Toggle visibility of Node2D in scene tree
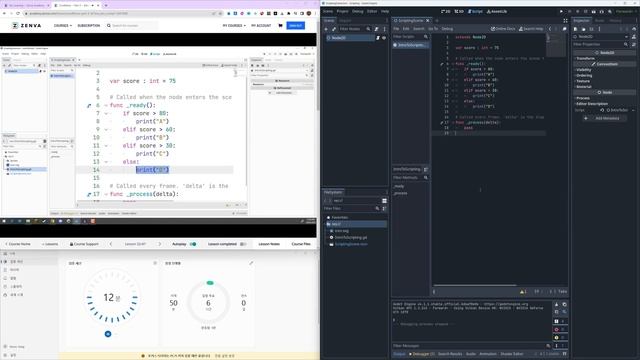The image size is (640, 360). point(384,38)
